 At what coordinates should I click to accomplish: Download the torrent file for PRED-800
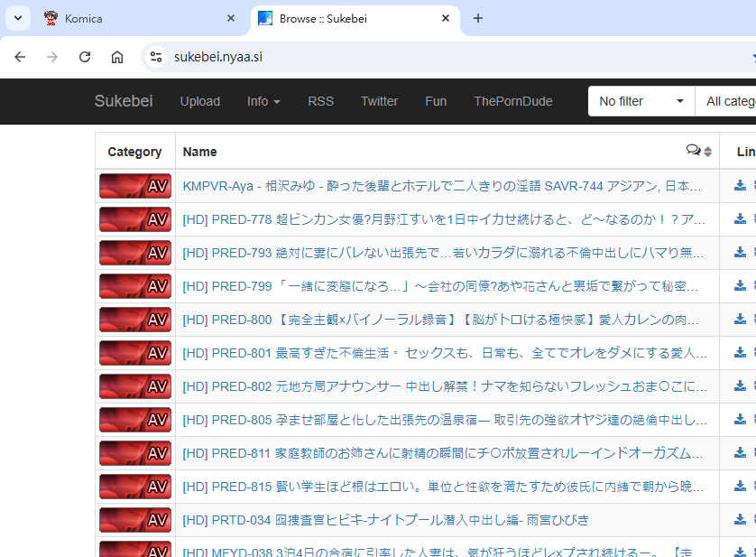tap(740, 319)
